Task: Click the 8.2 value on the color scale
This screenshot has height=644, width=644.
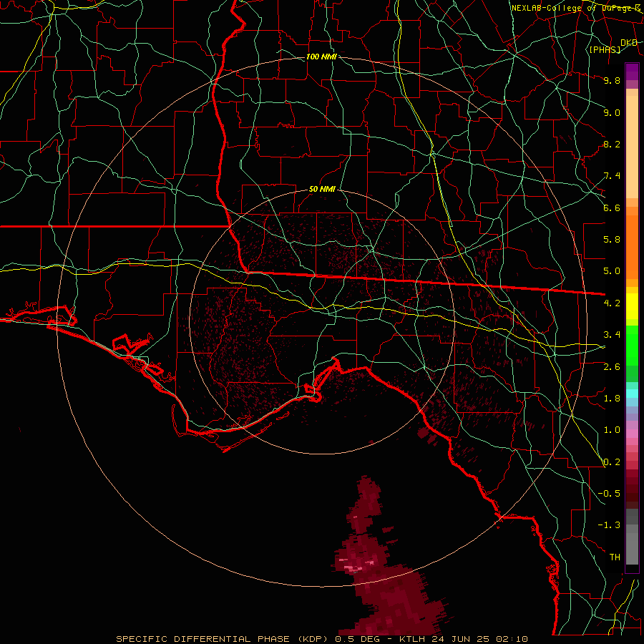Action: 612,144
